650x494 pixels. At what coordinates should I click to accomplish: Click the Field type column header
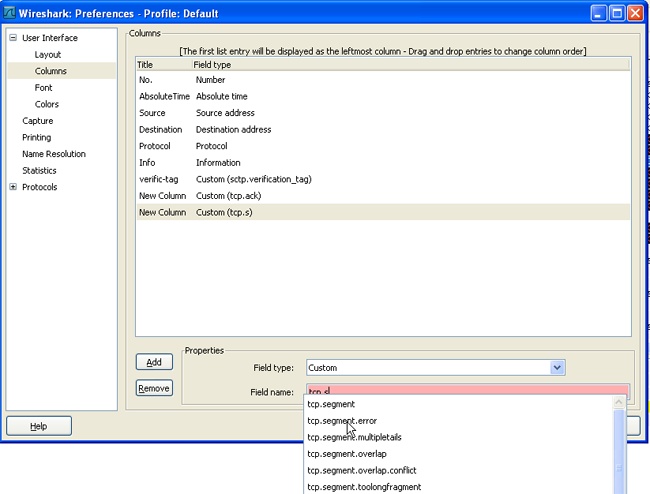point(410,65)
